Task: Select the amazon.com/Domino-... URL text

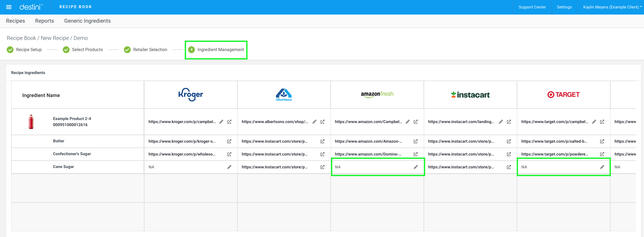Action: pyautogui.click(x=368, y=154)
